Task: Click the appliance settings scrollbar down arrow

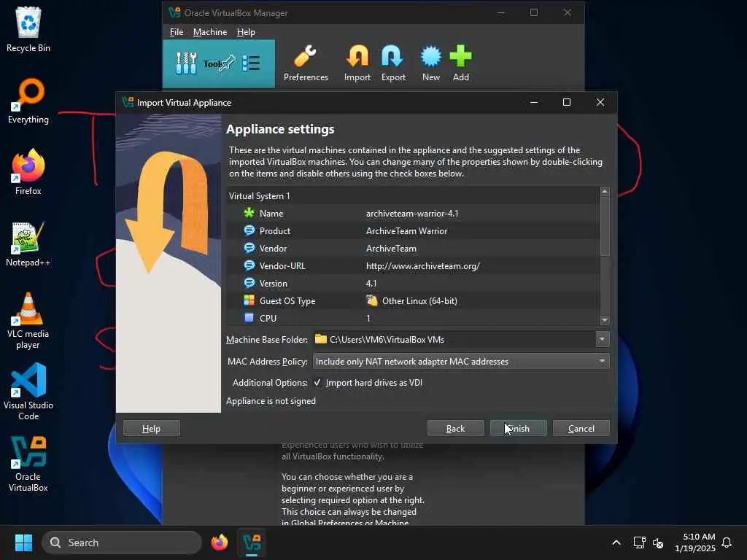Action: coord(605,321)
